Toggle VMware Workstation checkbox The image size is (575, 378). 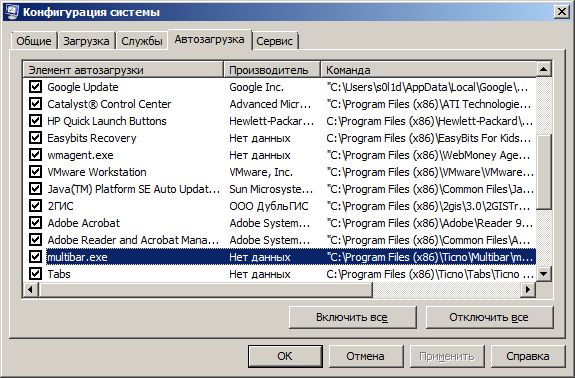pyautogui.click(x=35, y=172)
